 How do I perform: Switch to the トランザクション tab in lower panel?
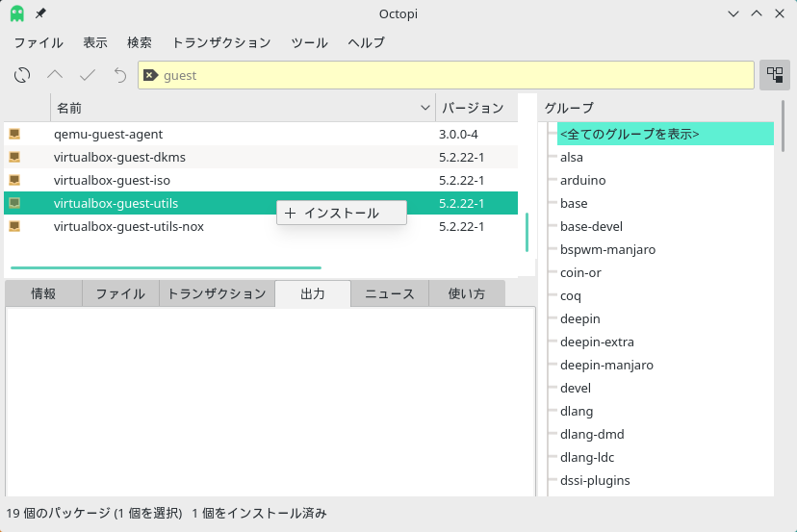(x=217, y=293)
